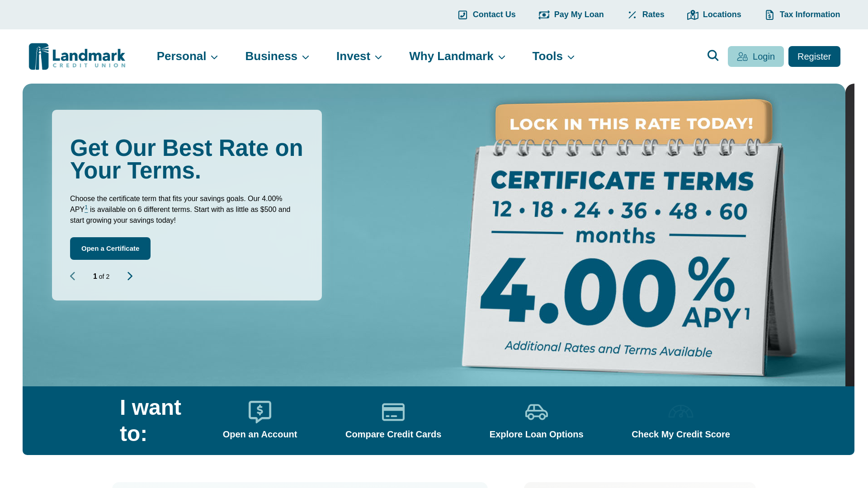Click the Rates percent icon
Image resolution: width=868 pixels, height=488 pixels.
[x=632, y=15]
